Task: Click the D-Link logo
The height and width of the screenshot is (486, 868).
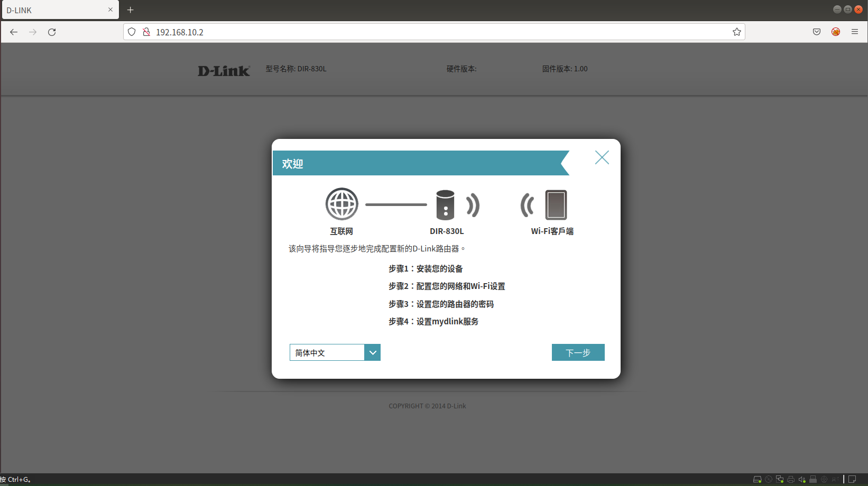Action: 224,71
